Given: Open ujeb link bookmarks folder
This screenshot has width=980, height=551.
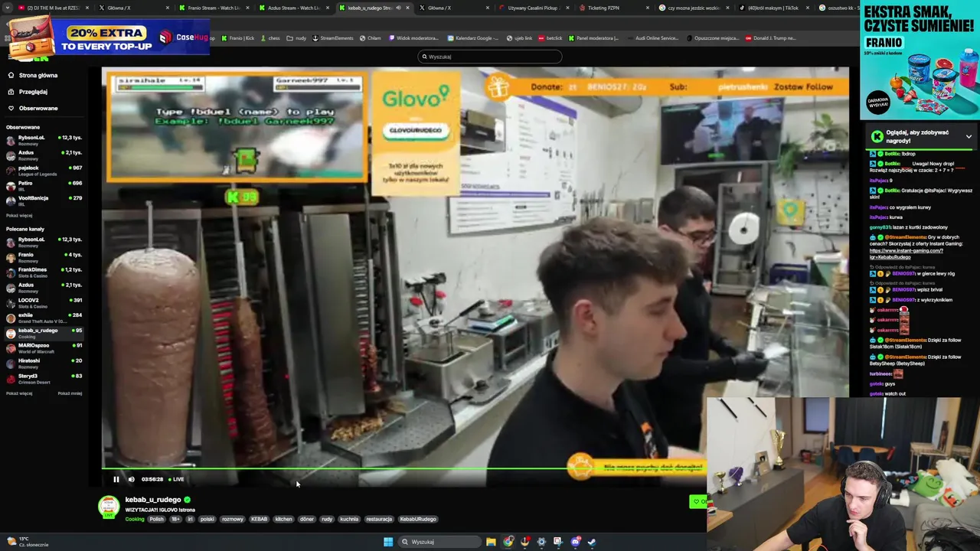Looking at the screenshot, I should pyautogui.click(x=520, y=38).
